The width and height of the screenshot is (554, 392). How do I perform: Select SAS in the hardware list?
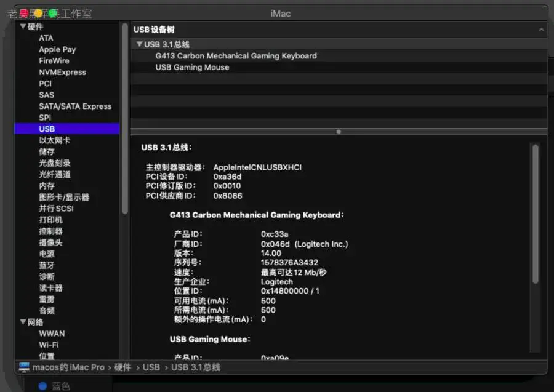[47, 95]
